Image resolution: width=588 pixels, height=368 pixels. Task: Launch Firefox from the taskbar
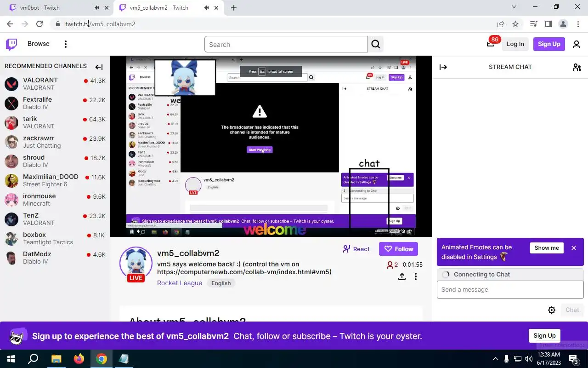click(x=79, y=359)
